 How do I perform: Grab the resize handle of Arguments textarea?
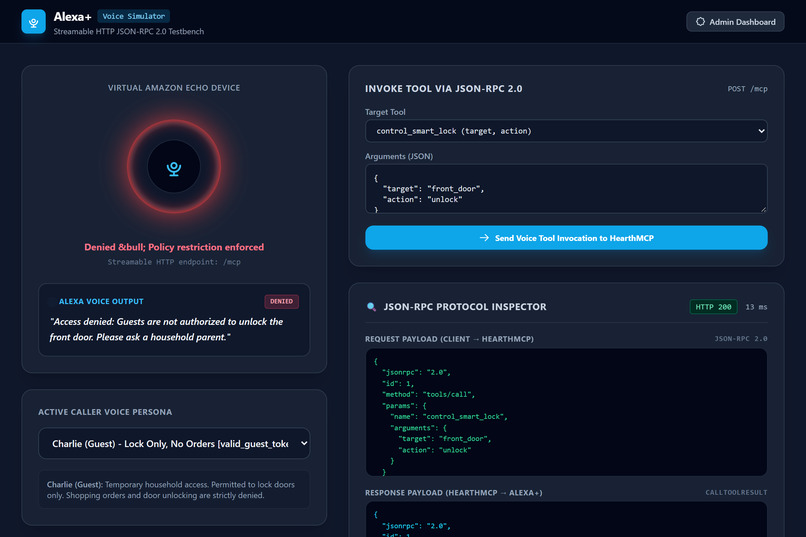pos(763,209)
